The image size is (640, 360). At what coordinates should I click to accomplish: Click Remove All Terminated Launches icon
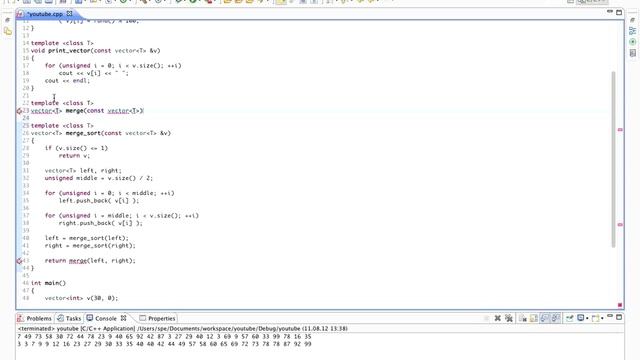[x=509, y=318]
